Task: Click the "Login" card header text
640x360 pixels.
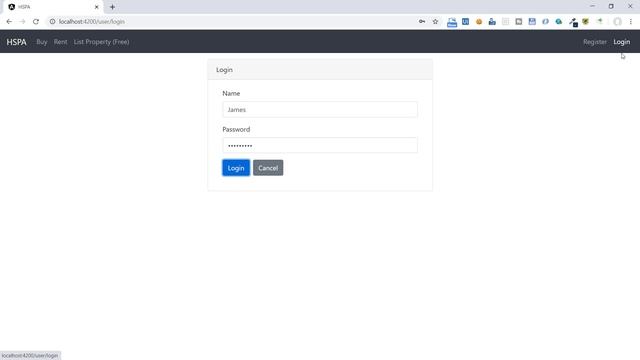Action: pyautogui.click(x=224, y=70)
